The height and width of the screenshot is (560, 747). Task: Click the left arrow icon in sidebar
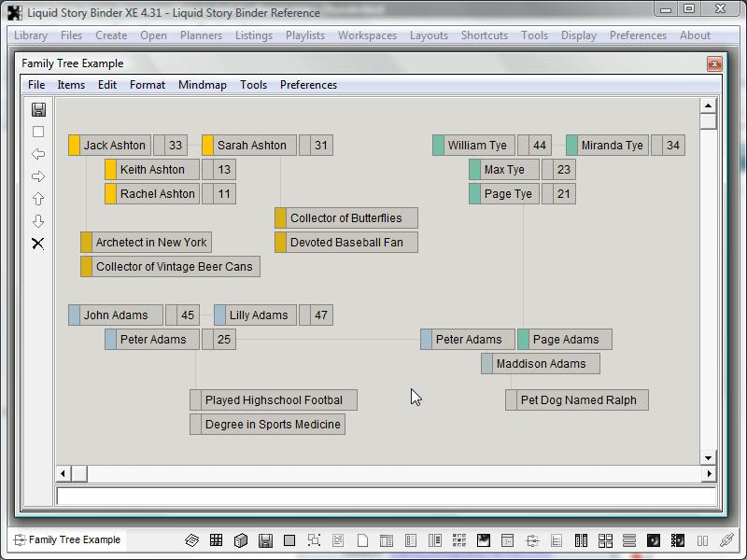[38, 154]
